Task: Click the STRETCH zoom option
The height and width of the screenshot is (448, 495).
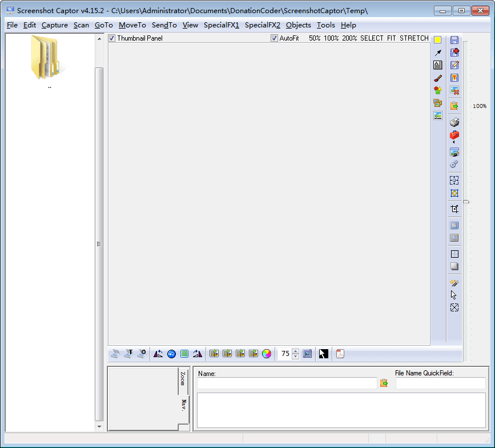Action: click(x=414, y=38)
